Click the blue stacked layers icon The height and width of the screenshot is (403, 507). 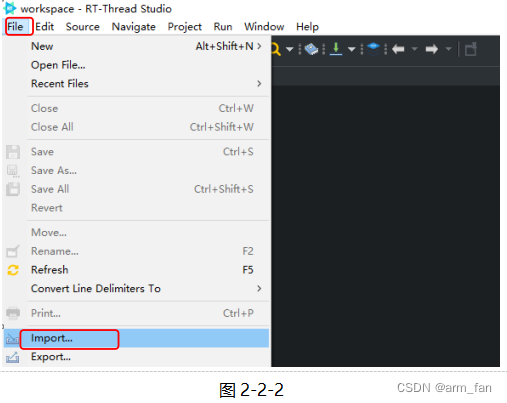click(373, 49)
